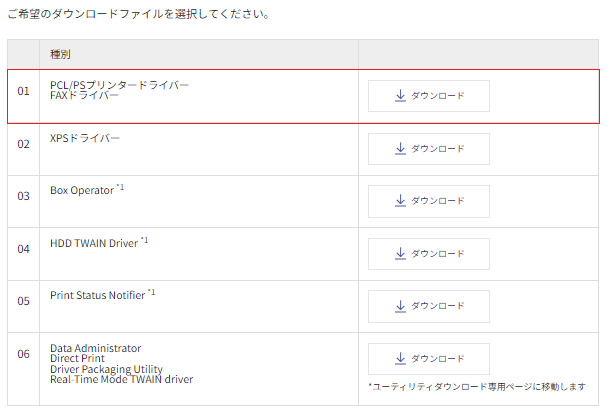This screenshot has width=613, height=416.
Task: Click the Real-Time Mode TWAIN driver text
Action: pyautogui.click(x=122, y=379)
